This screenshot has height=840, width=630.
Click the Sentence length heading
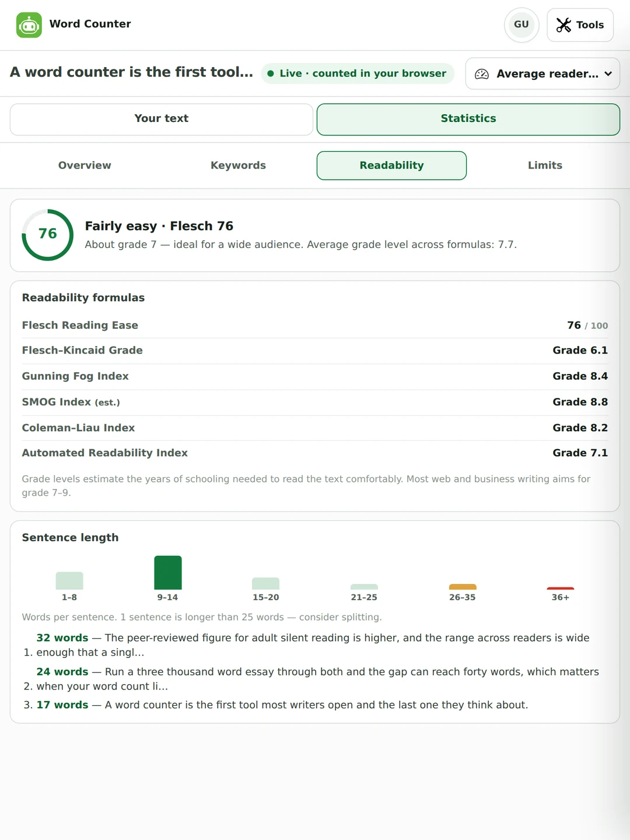70,538
